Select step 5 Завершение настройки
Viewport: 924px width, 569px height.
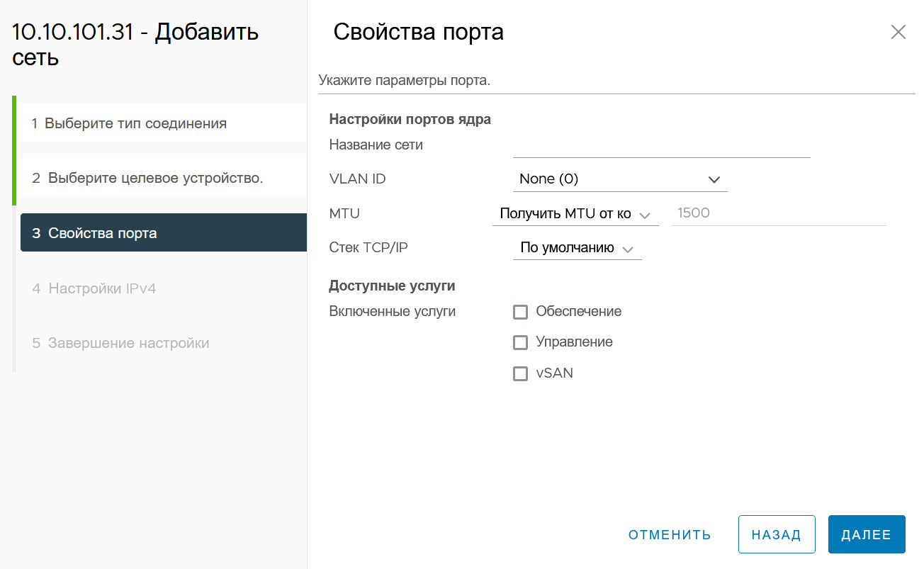pos(164,343)
